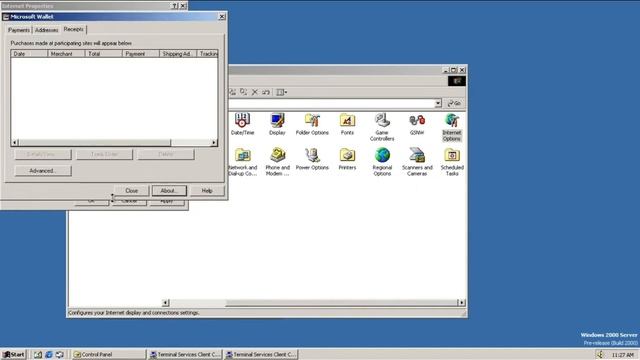
Task: Open the Scheduled Tasks icon
Action: coord(452,162)
